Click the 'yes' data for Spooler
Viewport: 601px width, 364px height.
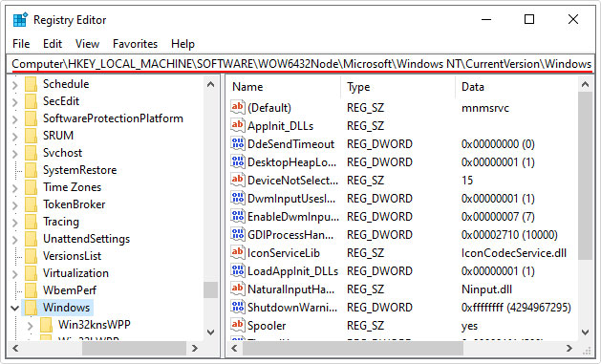click(x=469, y=326)
